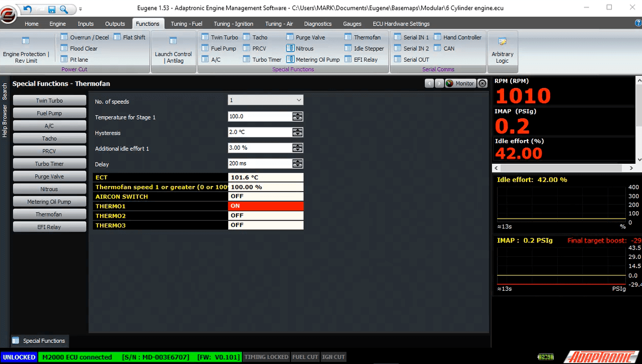Open the PRCV ribbon item

pos(254,48)
